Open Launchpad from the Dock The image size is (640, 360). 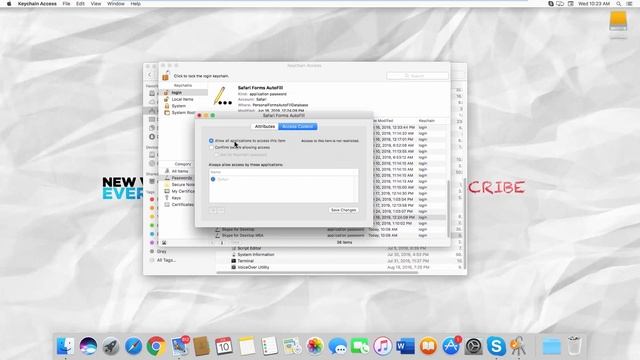[111, 346]
